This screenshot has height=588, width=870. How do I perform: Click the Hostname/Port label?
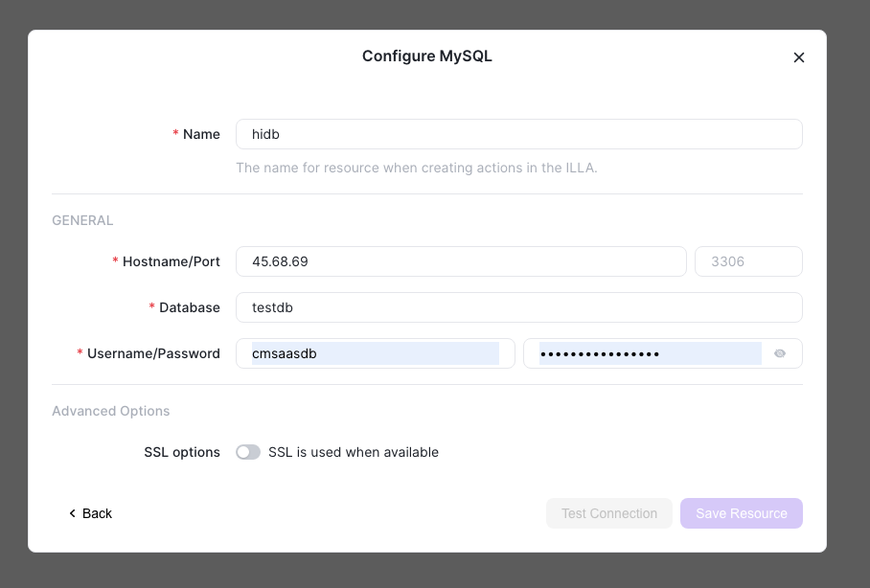pos(171,261)
